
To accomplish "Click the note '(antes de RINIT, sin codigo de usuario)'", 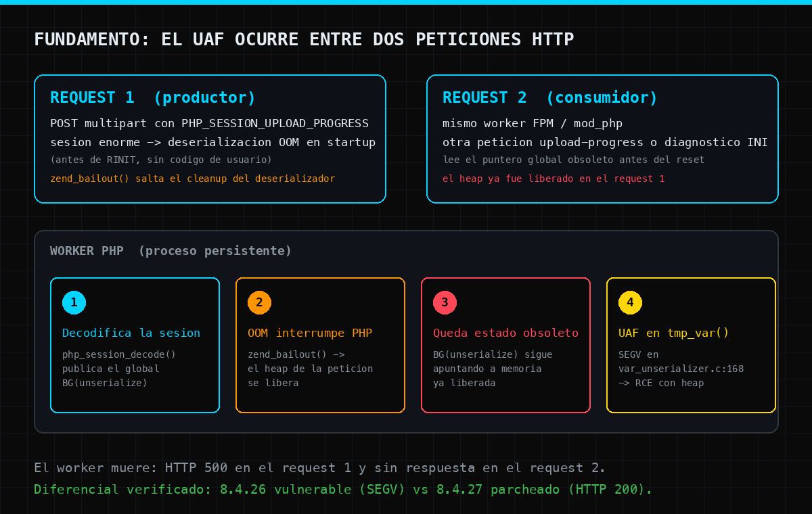I will [x=161, y=160].
